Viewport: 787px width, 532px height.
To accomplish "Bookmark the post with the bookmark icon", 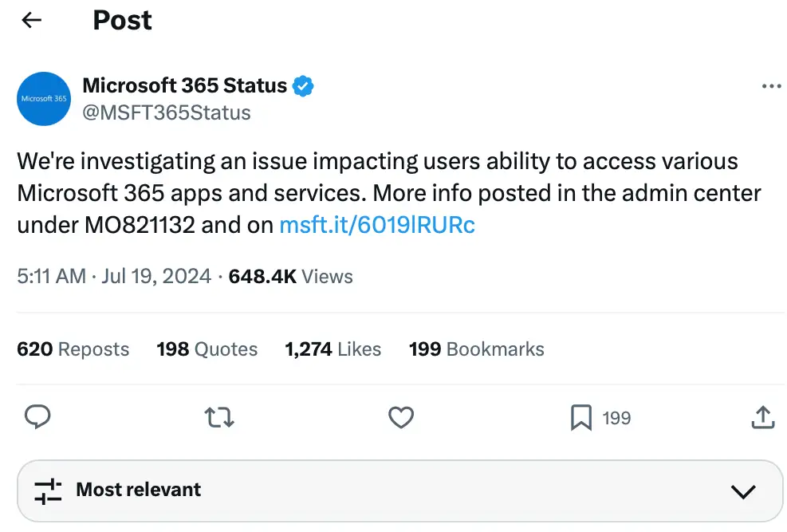I will tap(581, 417).
